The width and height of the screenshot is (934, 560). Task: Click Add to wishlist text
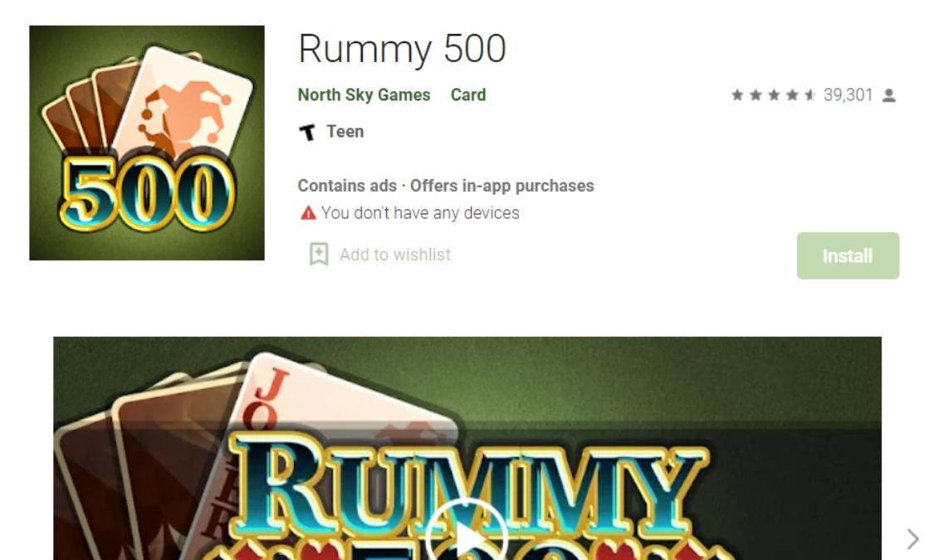tap(395, 255)
